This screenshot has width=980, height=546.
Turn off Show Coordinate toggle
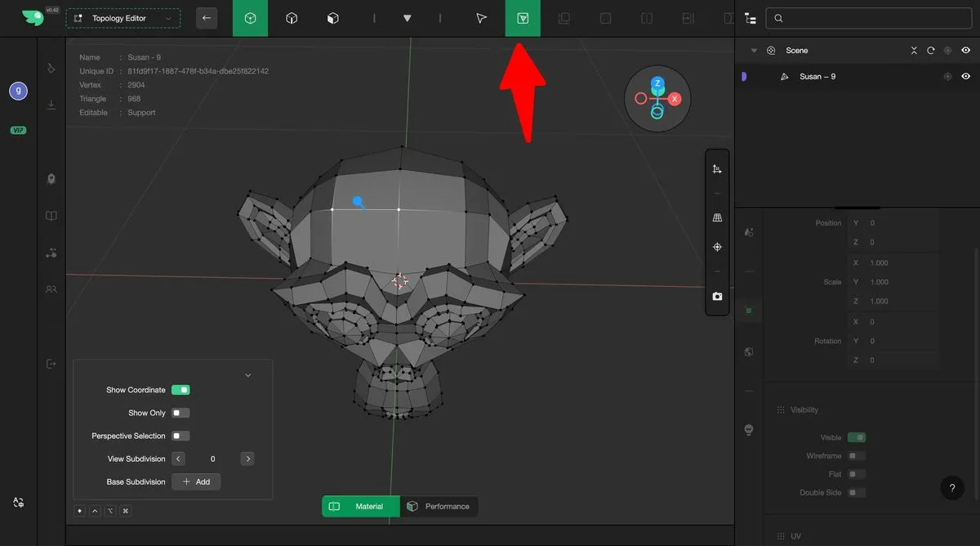(x=180, y=390)
